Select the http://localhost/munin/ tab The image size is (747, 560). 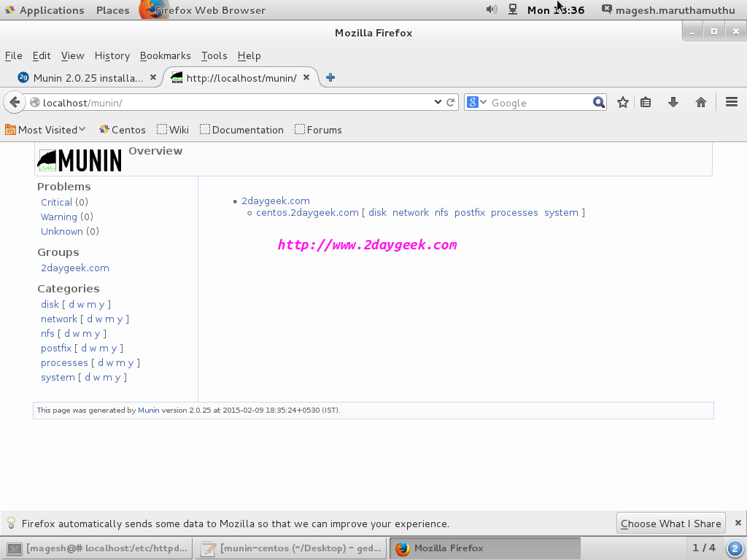point(241,77)
